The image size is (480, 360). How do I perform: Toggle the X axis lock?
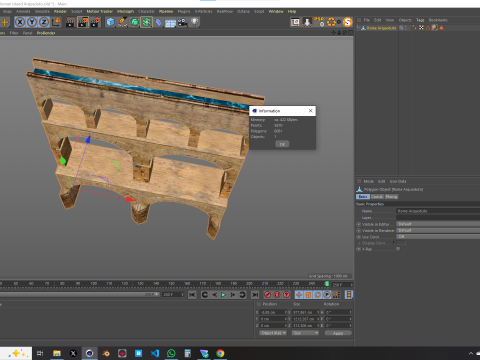pyautogui.click(x=20, y=22)
